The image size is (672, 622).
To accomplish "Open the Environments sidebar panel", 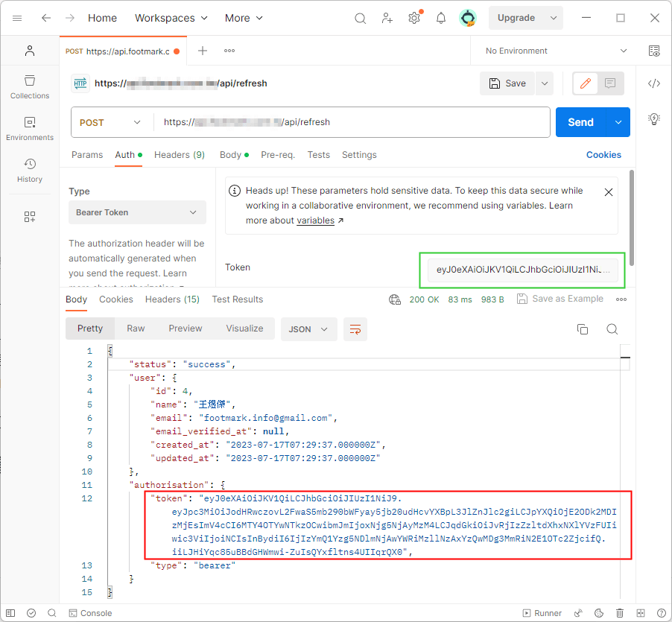I will click(29, 125).
